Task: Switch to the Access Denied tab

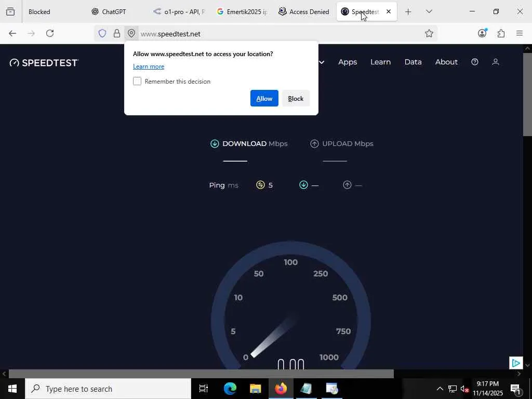Action: click(304, 11)
